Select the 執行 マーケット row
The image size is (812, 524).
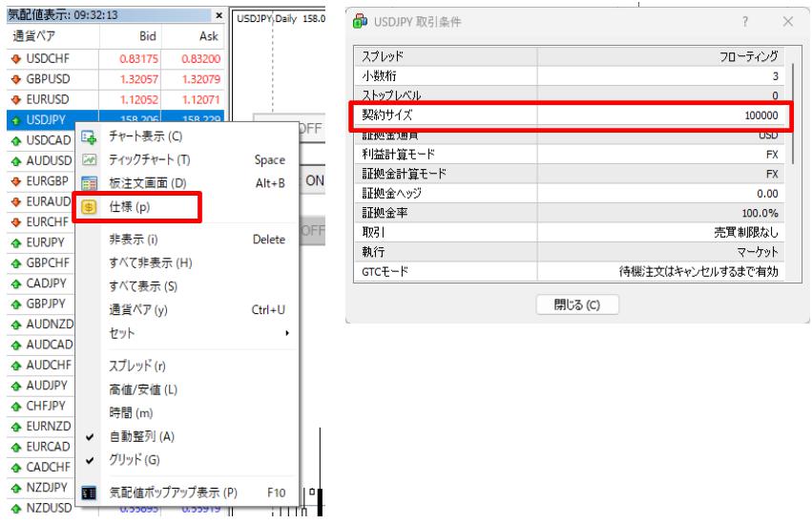click(569, 252)
